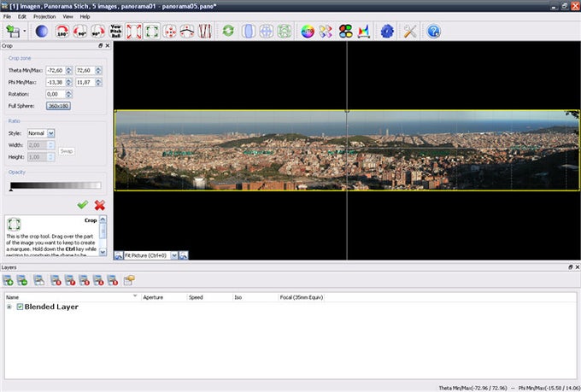Click the blue question mark help icon
Image resolution: width=581 pixels, height=392 pixels.
click(x=433, y=31)
